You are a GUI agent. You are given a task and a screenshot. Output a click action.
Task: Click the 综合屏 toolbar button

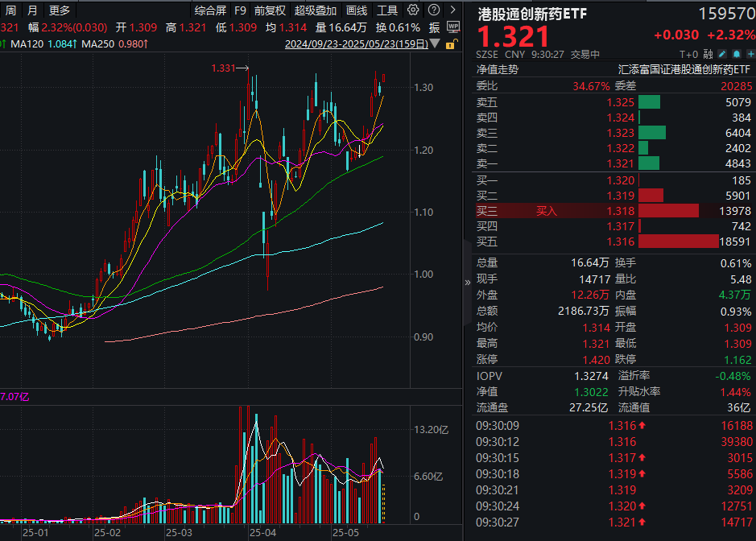tap(210, 10)
